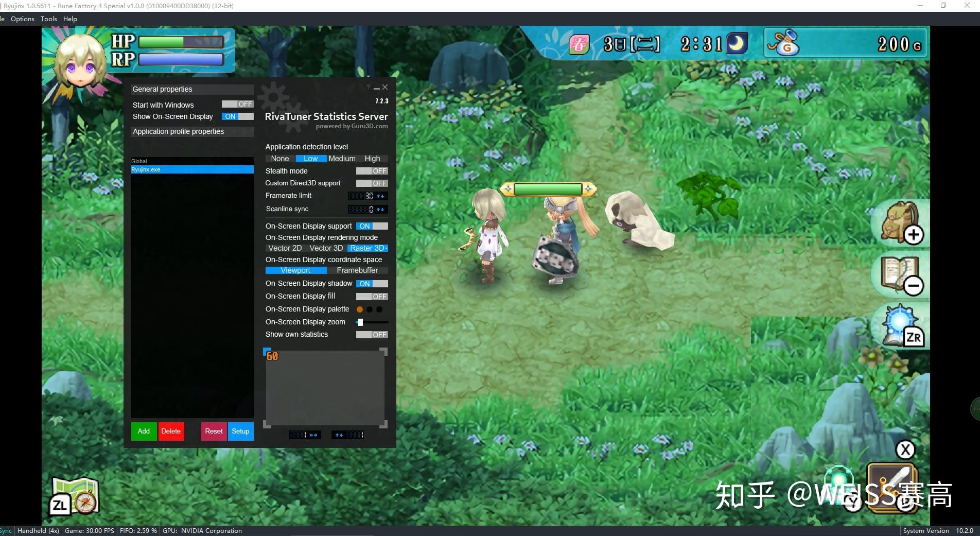Activate the ZR magic spell icon
Screen dimensions: 980x536
[x=903, y=325]
